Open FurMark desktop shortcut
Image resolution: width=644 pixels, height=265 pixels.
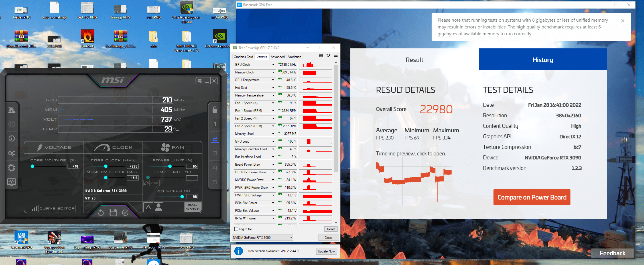[87, 38]
